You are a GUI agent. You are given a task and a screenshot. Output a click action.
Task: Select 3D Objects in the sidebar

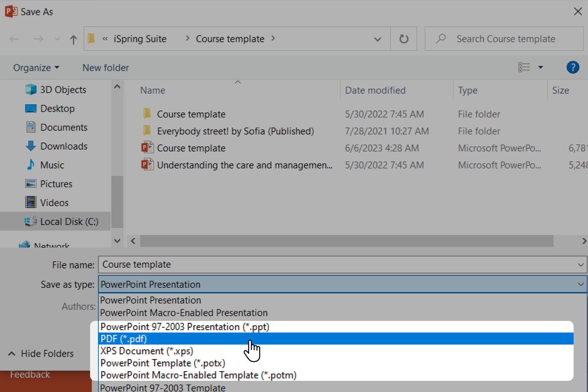(x=56, y=89)
